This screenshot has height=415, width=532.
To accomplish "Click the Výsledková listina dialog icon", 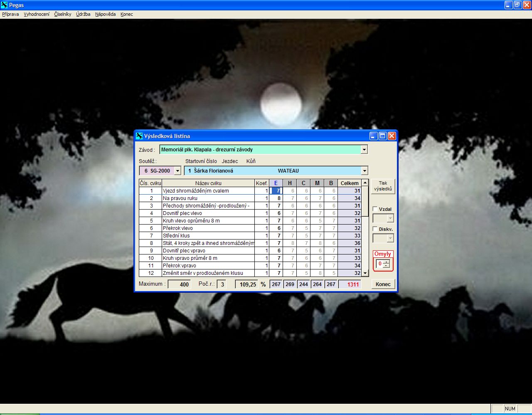I will coord(139,136).
